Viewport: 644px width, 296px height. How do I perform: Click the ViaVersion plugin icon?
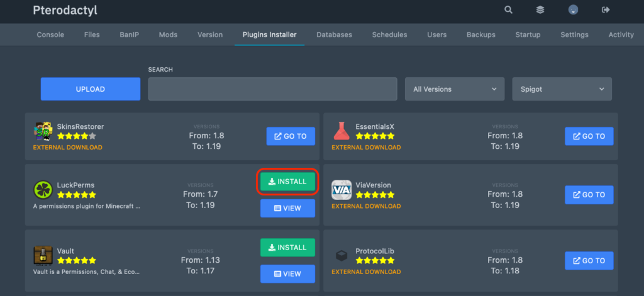[x=341, y=190]
